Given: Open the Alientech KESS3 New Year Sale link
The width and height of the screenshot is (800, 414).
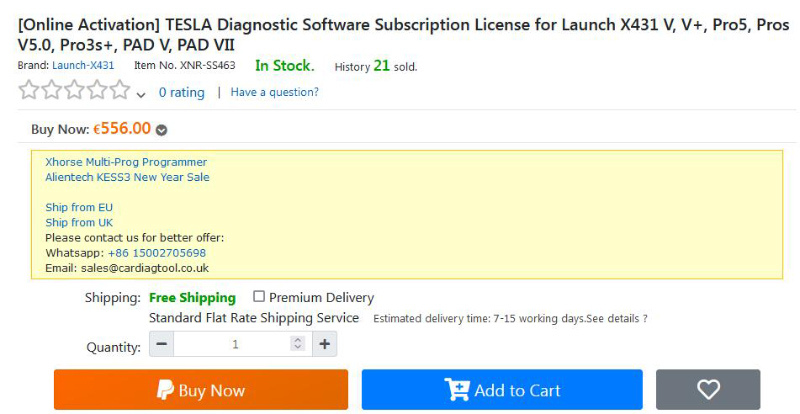Looking at the screenshot, I should pos(127,177).
